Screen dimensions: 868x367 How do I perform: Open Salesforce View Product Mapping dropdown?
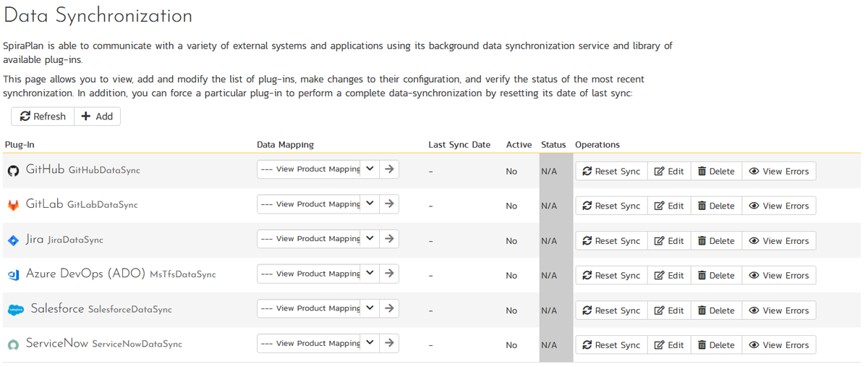pyautogui.click(x=318, y=308)
